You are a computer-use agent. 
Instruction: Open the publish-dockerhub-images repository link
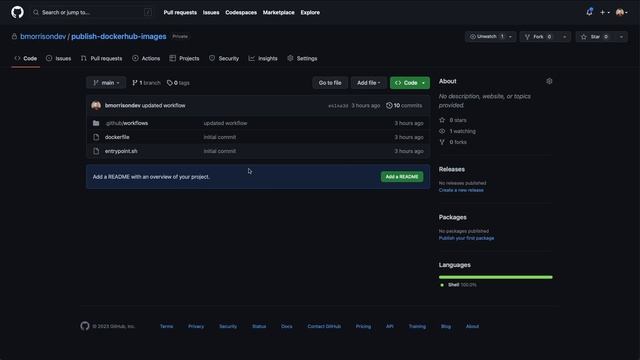(x=119, y=36)
